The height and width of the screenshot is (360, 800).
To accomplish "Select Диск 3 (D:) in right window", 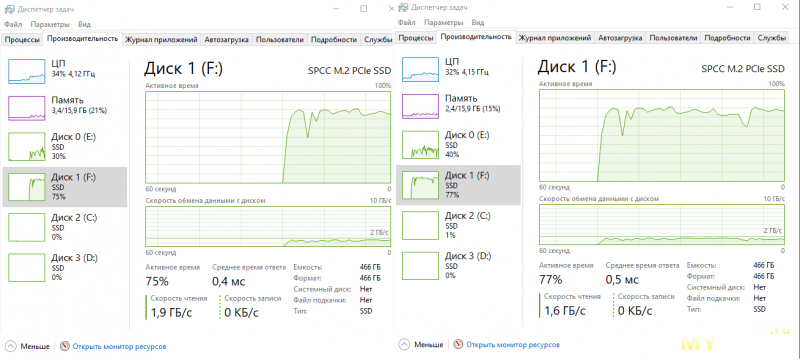I will [x=458, y=265].
